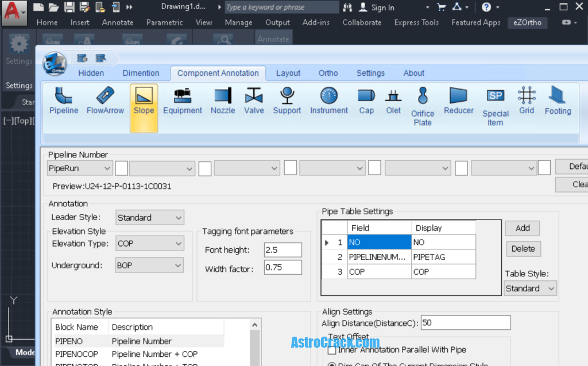Select the Valve annotation tool
588x366 pixels.
(x=254, y=101)
